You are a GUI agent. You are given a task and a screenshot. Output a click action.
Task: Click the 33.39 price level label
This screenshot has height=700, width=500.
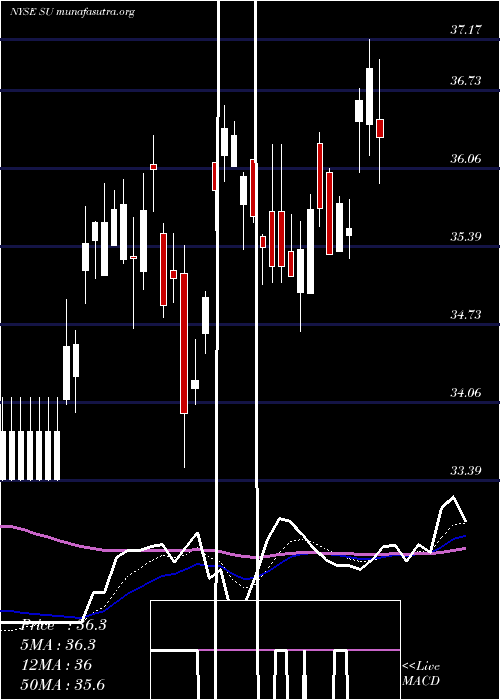pos(466,471)
